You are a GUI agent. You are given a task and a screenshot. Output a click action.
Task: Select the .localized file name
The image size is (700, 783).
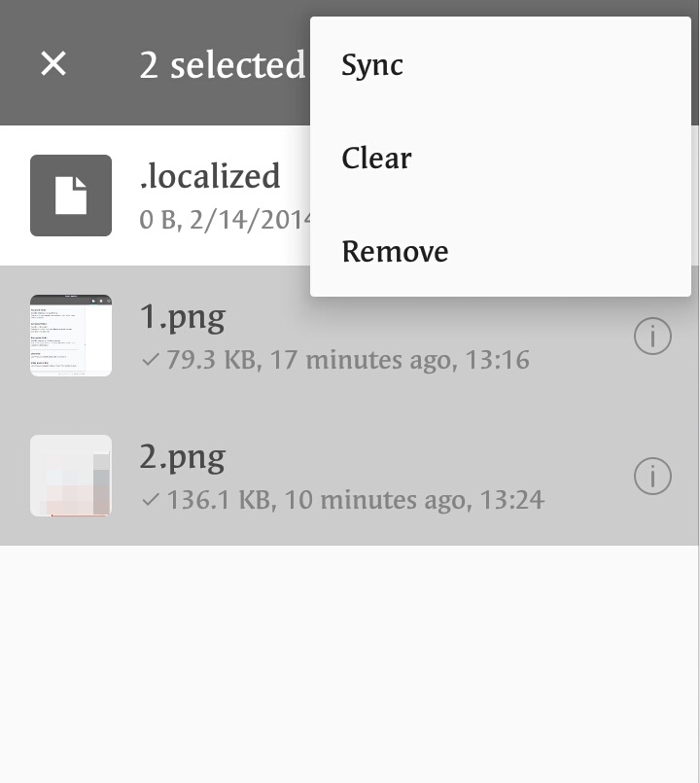(x=210, y=176)
